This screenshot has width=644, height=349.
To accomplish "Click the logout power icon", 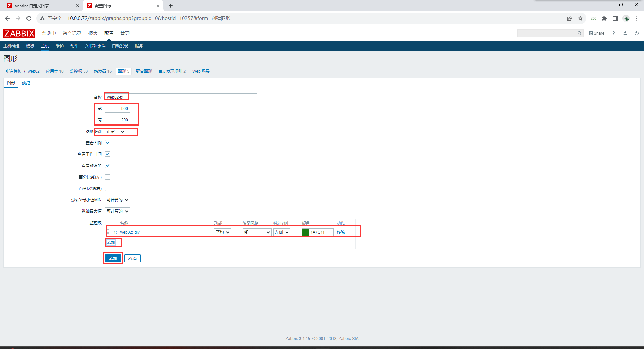I will tap(636, 33).
